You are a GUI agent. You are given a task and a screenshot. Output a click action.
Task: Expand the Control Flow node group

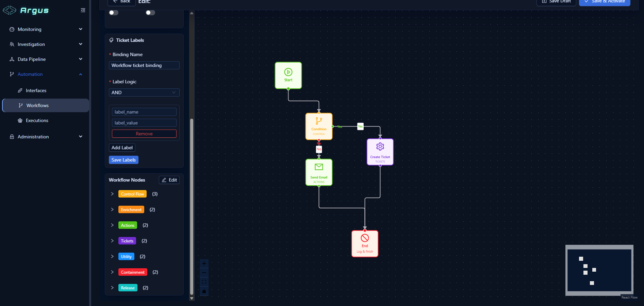tap(112, 194)
